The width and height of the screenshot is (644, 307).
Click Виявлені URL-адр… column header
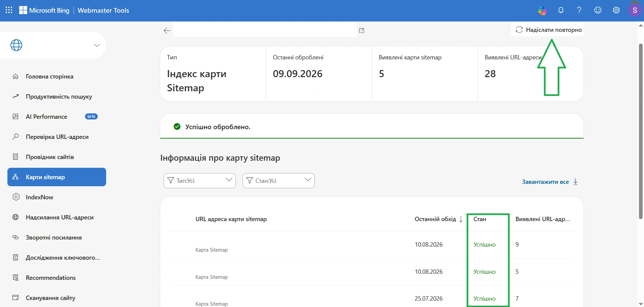543,219
